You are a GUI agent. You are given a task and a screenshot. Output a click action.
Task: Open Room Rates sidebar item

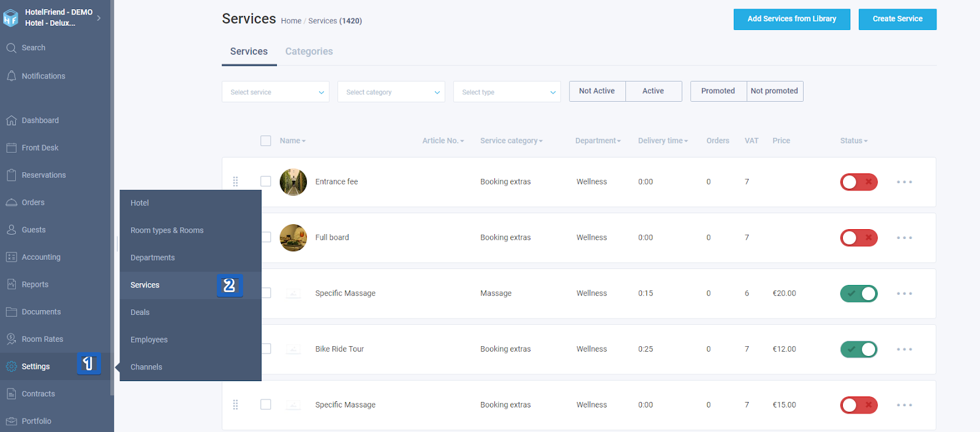pyautogui.click(x=42, y=339)
